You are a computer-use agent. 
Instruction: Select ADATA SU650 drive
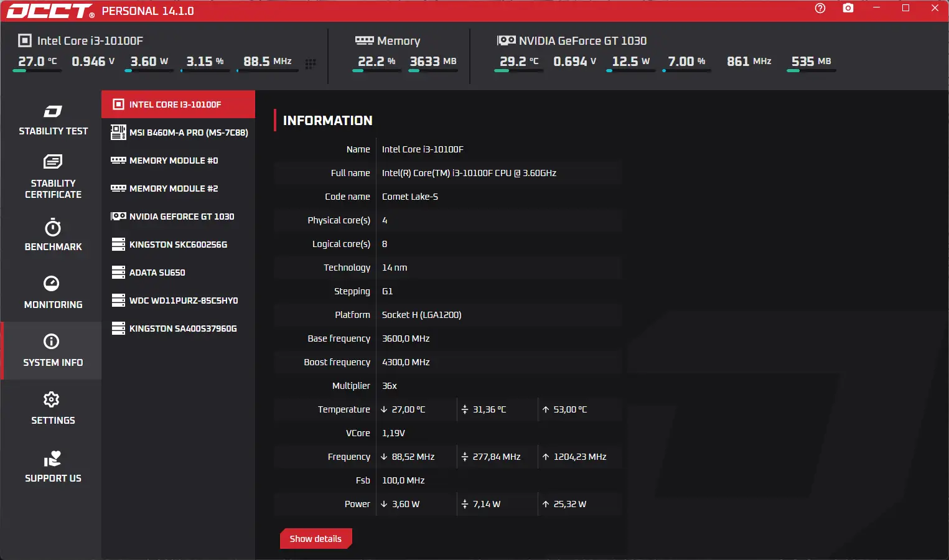tap(179, 273)
